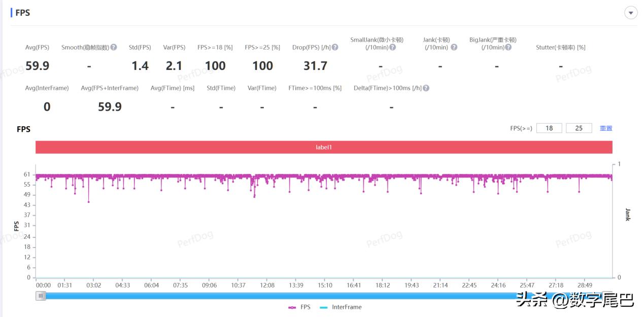Select the red label1 bar
This screenshot has width=644, height=317.
[324, 147]
